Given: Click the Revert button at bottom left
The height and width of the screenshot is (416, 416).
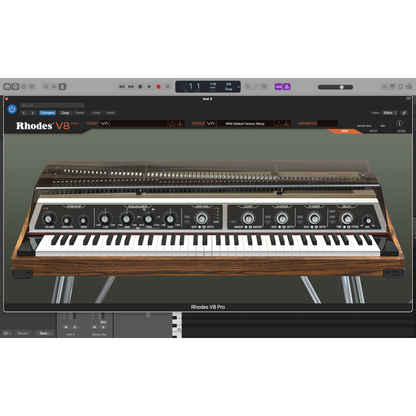Looking at the screenshot, I should 23,333.
